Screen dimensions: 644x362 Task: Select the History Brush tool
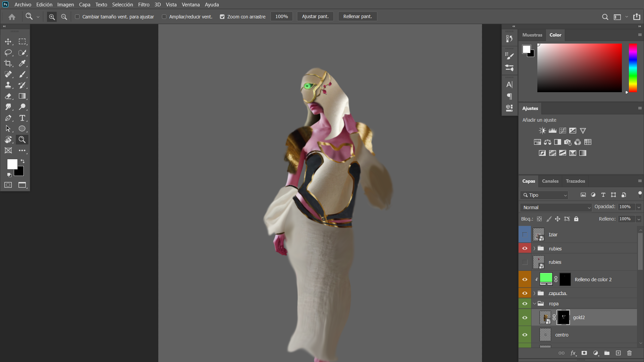click(22, 85)
